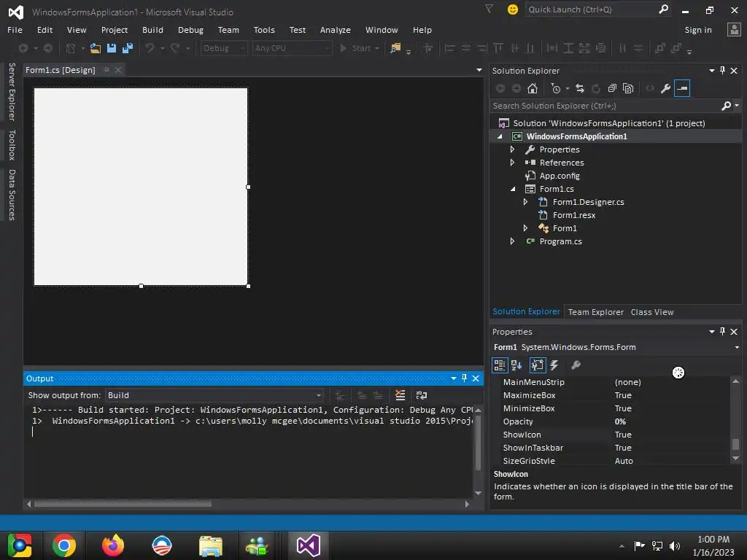Click Pending Changes Filter clock icon
The width and height of the screenshot is (747, 560).
click(x=555, y=88)
